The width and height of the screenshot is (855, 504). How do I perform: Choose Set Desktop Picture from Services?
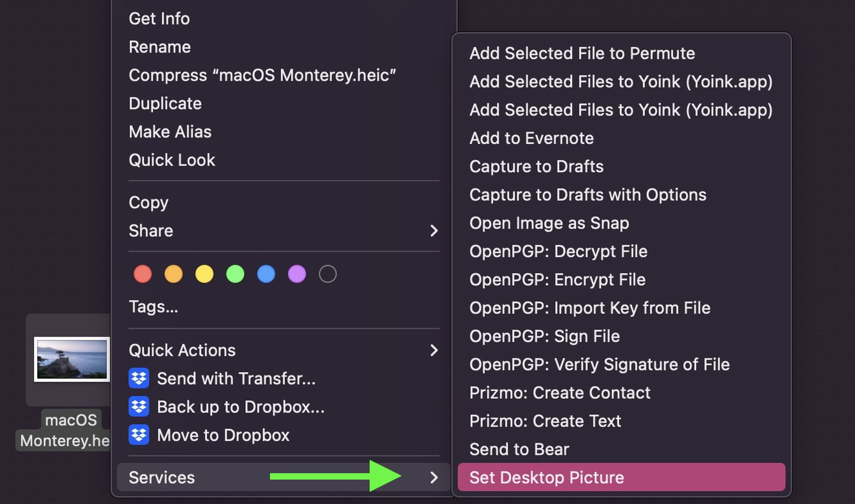[x=546, y=477]
